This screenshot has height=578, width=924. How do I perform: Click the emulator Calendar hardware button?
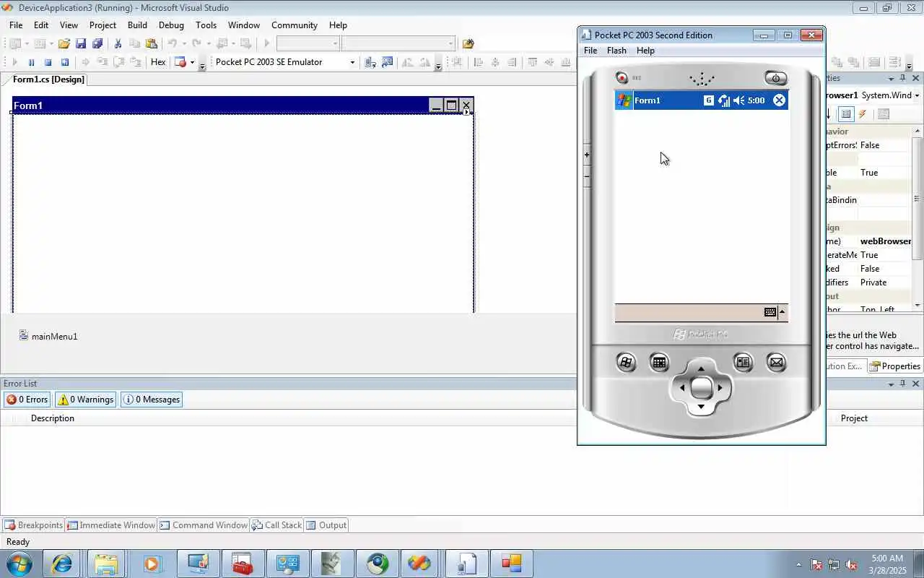coord(659,363)
